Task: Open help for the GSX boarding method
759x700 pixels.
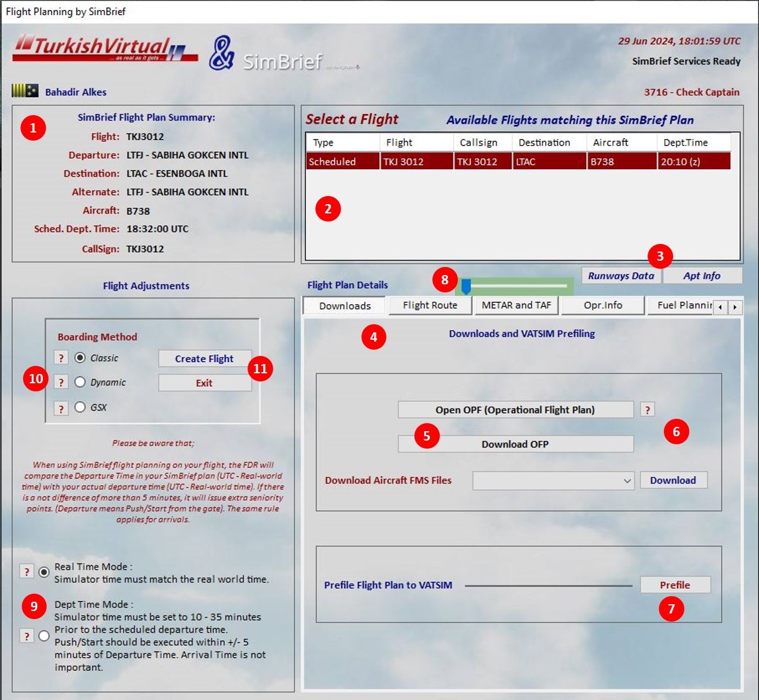Action: (x=61, y=408)
